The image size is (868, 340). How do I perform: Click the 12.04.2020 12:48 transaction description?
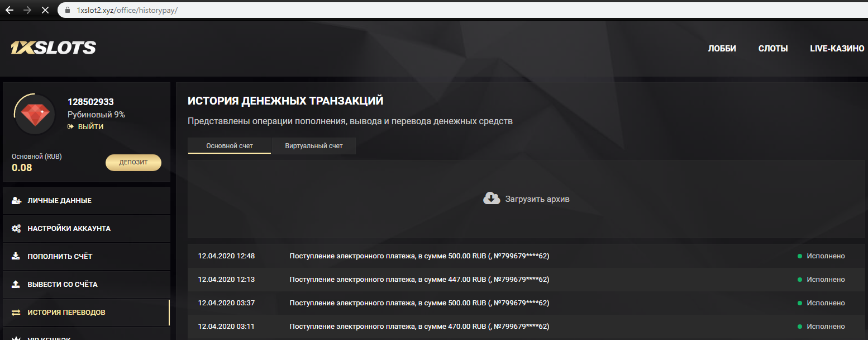click(x=419, y=256)
